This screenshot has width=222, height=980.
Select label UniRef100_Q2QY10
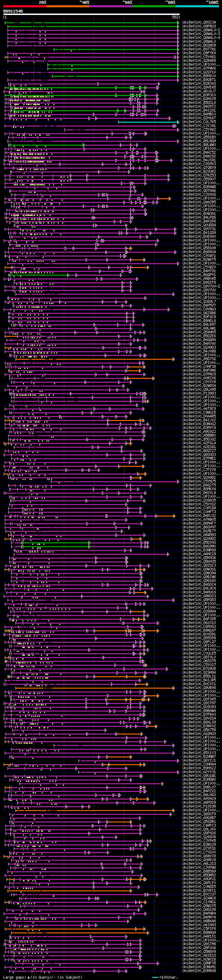(199, 72)
